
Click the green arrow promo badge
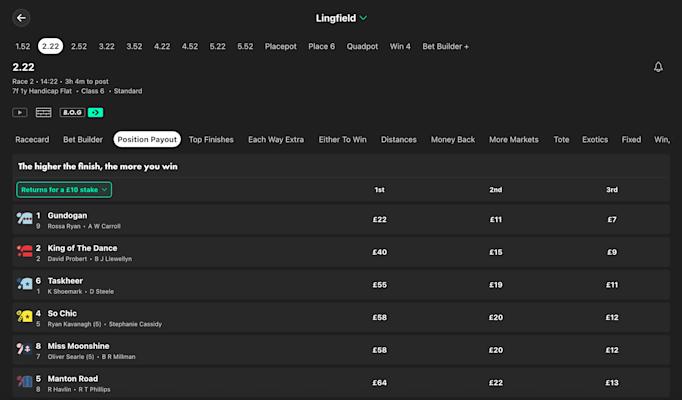click(95, 113)
